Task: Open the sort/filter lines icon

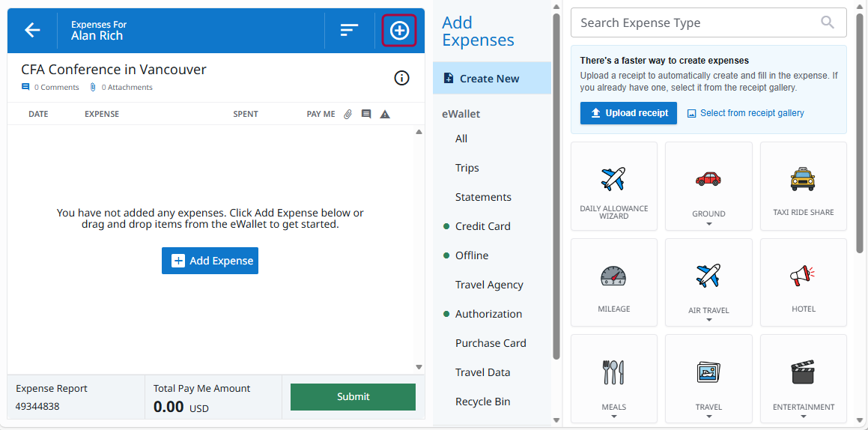Action: 349,30
